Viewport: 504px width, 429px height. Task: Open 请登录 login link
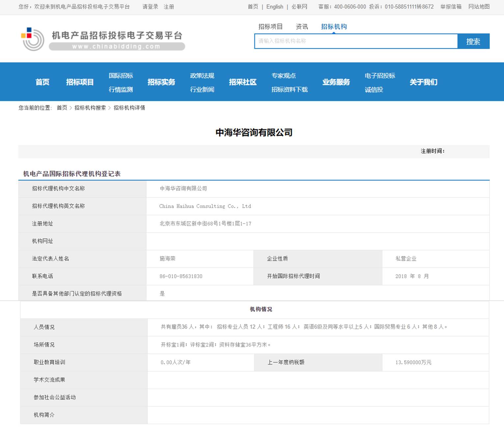150,7
